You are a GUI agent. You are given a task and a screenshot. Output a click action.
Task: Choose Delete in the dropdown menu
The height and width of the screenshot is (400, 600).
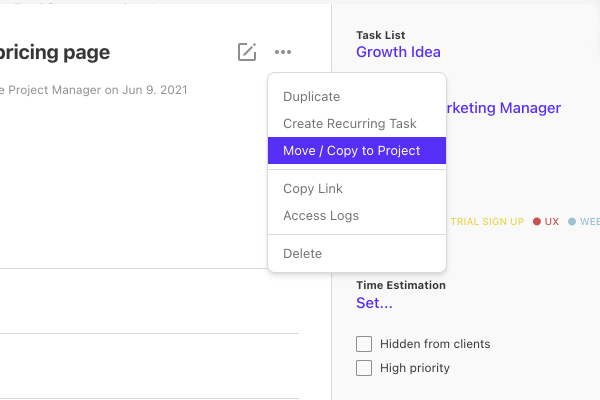(x=357, y=253)
